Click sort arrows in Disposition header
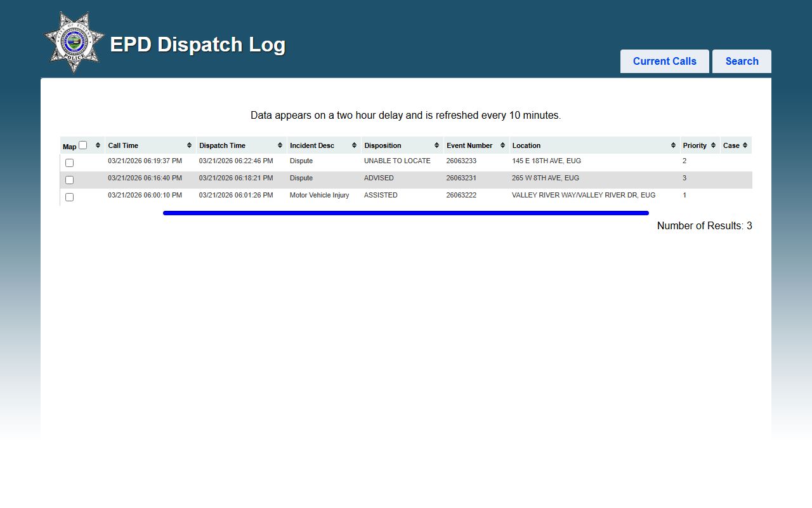Viewport: 812px width, 508px height. (436, 145)
